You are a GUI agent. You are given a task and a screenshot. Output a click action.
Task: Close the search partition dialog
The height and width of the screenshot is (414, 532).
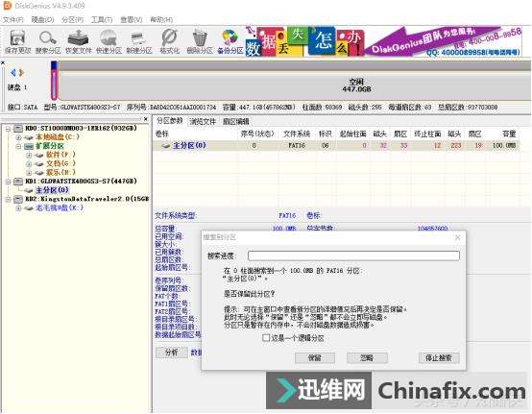click(x=458, y=237)
